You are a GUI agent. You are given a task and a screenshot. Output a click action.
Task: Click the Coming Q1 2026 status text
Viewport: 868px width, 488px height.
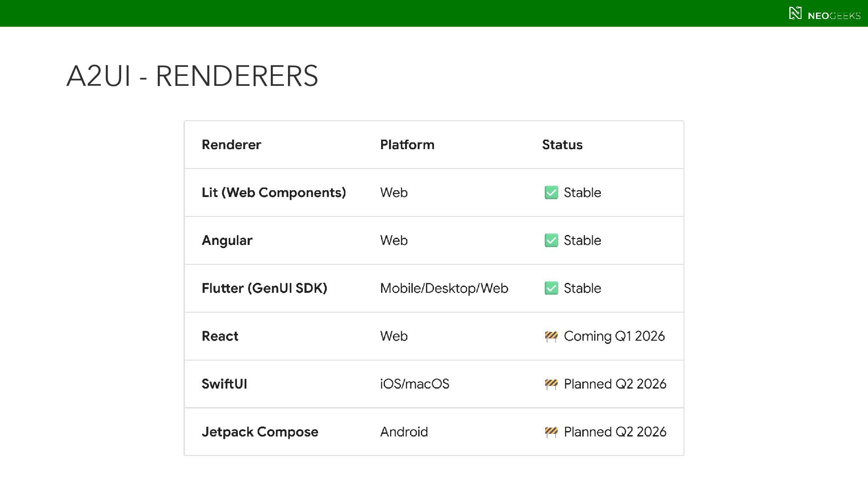click(x=614, y=336)
